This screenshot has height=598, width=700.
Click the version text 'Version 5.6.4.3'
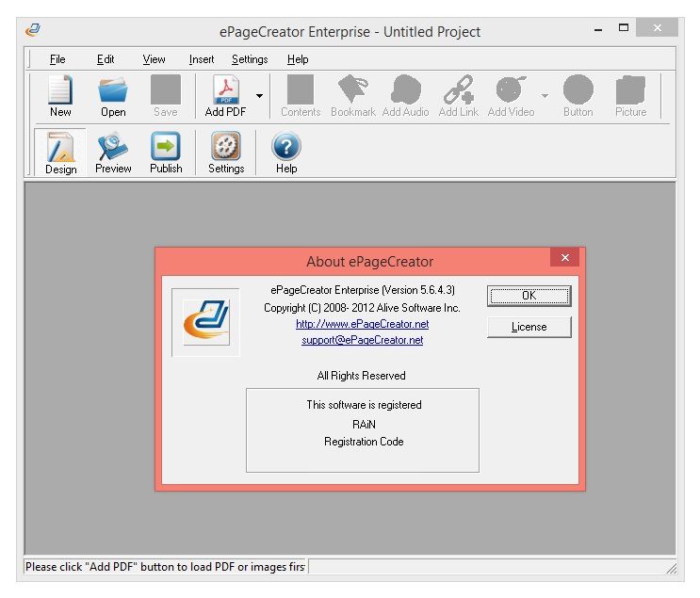pos(418,290)
